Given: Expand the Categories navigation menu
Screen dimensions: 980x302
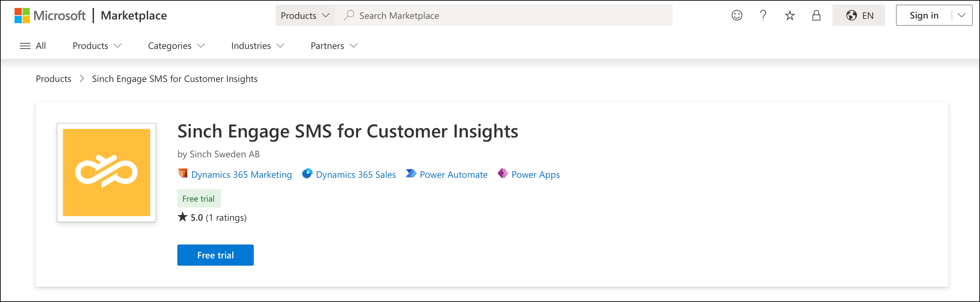Looking at the screenshot, I should [x=177, y=46].
